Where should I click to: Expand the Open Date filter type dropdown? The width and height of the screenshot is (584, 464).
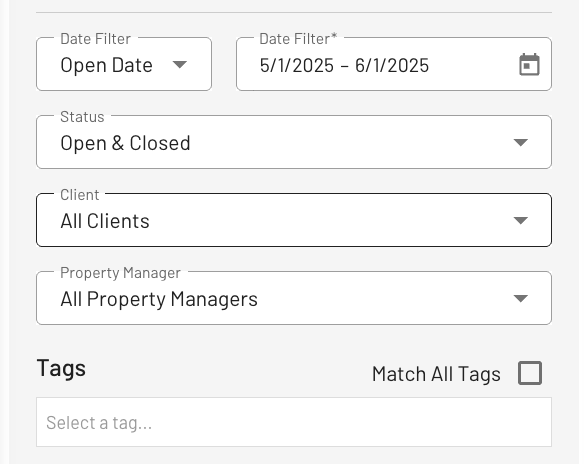(x=124, y=64)
